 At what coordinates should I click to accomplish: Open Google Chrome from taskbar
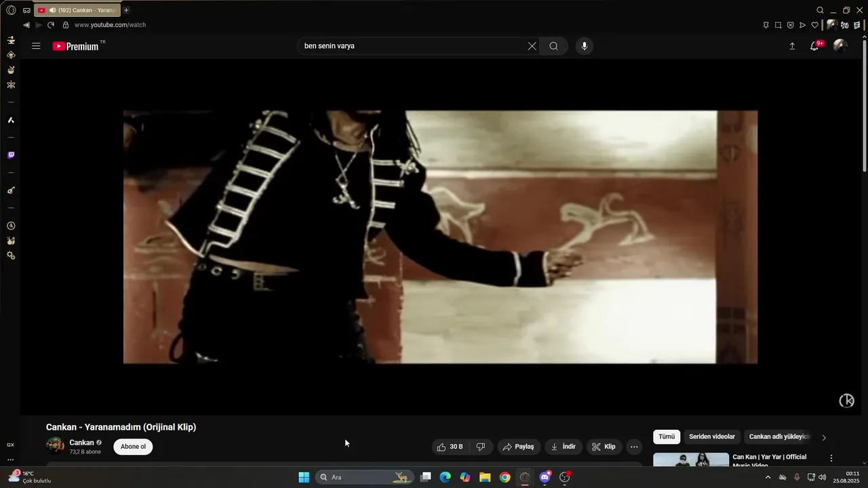[x=505, y=477]
